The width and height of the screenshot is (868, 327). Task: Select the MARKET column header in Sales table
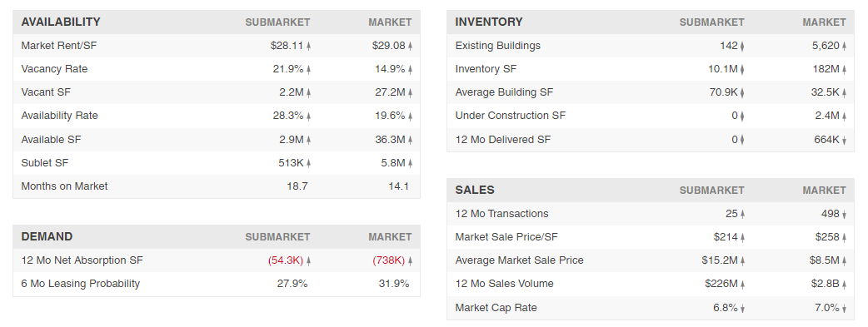click(825, 191)
